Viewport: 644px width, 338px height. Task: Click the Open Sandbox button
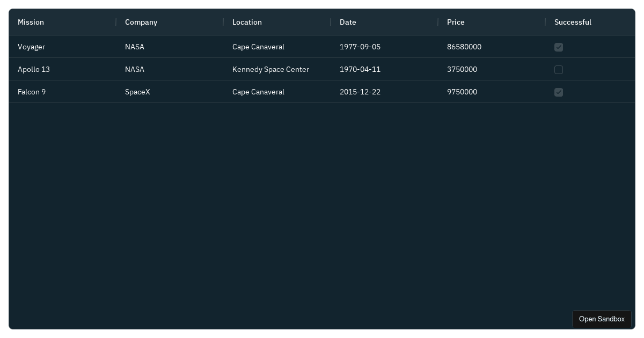pyautogui.click(x=602, y=319)
